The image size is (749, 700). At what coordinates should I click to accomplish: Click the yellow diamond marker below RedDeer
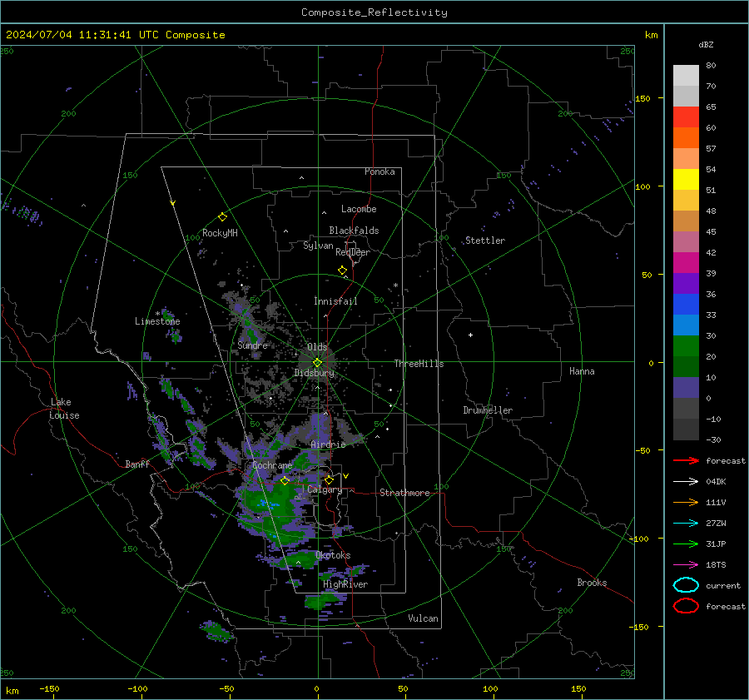[342, 271]
